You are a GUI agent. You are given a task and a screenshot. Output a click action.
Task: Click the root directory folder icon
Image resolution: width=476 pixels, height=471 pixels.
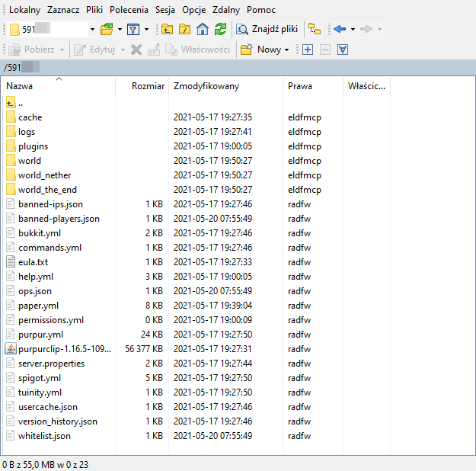click(x=184, y=30)
